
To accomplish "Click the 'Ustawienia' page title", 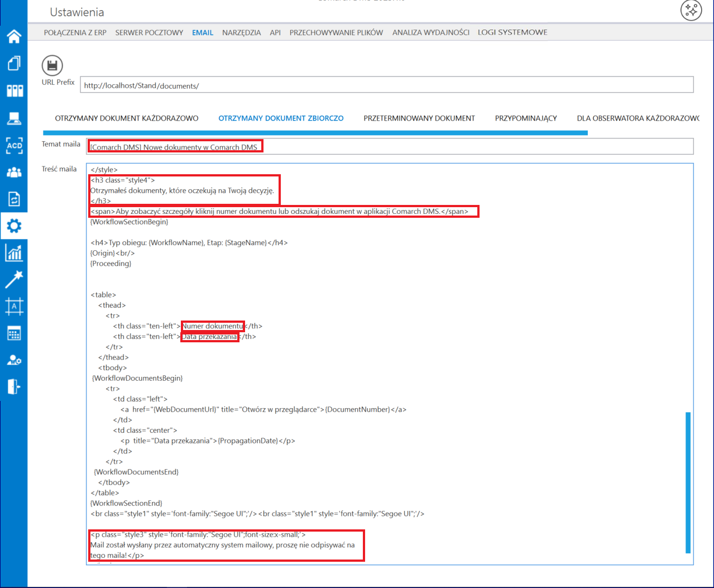I will (77, 12).
